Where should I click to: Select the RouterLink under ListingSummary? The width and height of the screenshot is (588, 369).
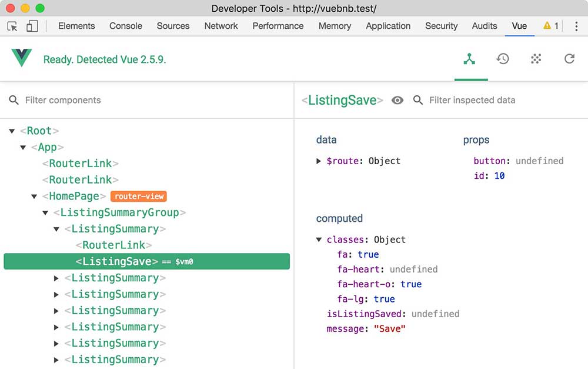point(113,245)
